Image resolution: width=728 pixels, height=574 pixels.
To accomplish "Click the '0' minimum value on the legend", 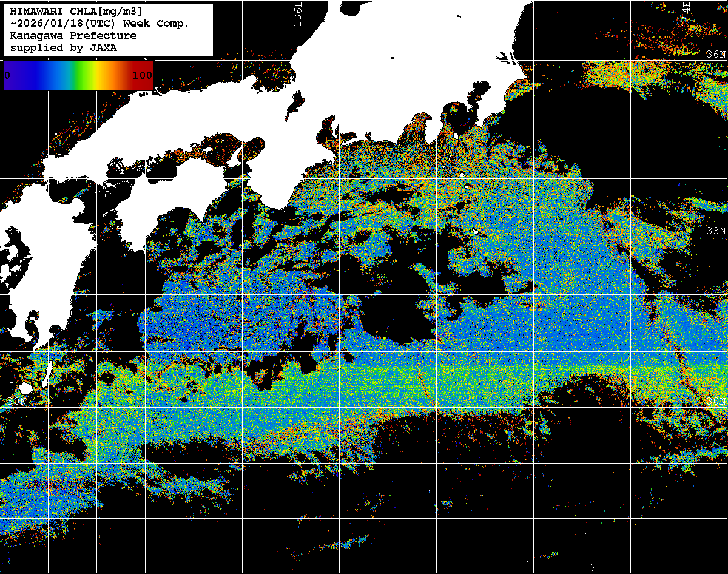I will (7, 75).
